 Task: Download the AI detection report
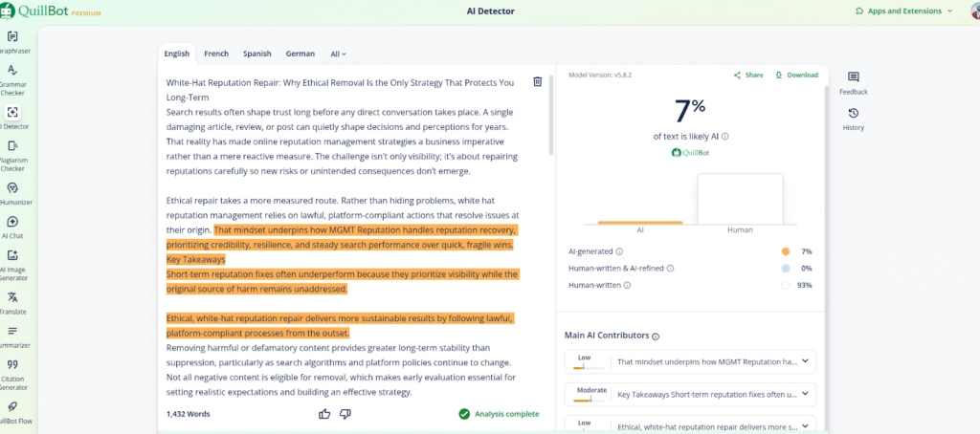(797, 75)
